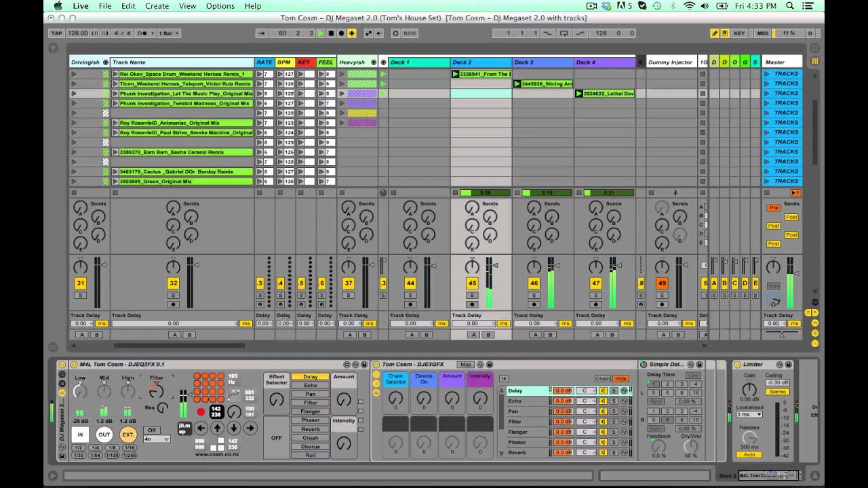This screenshot has height=488, width=868.
Task: Launch the 3524822_Lethal Dev clip in Deck 4
Action: click(x=579, y=94)
